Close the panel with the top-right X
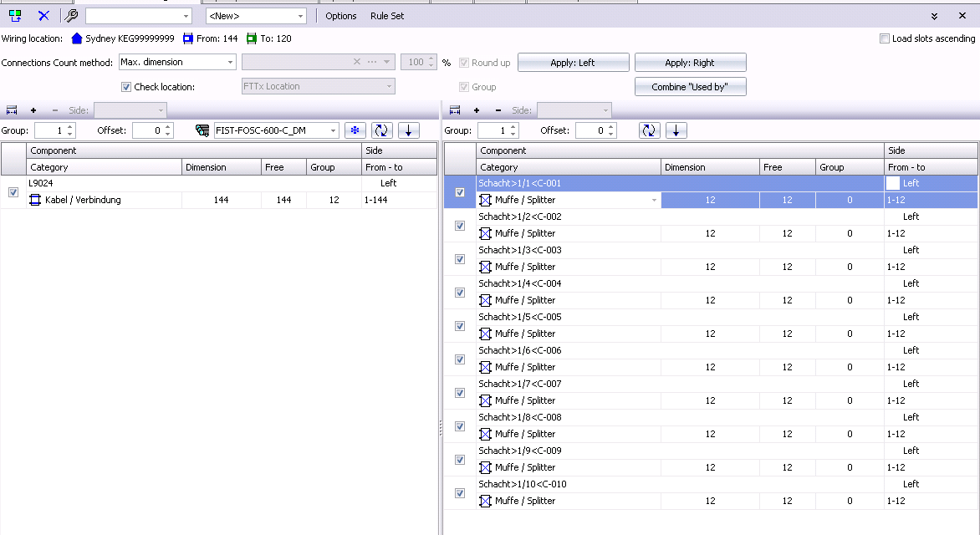The width and height of the screenshot is (980, 535). (x=962, y=16)
